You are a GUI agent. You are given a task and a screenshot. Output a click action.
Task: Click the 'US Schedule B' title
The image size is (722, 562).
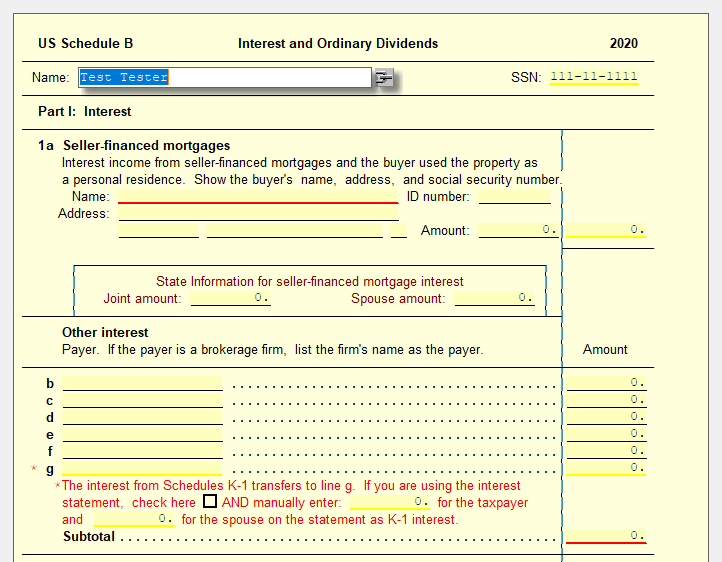pyautogui.click(x=86, y=43)
